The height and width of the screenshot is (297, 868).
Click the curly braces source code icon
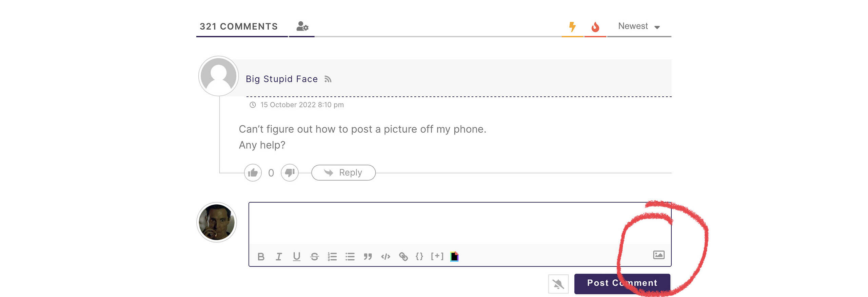(x=419, y=256)
